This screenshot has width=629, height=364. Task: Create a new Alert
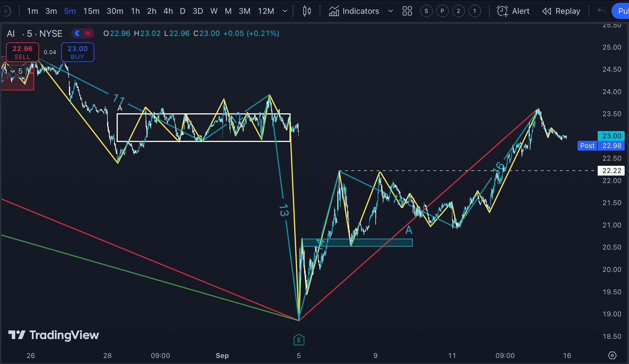[x=513, y=11]
